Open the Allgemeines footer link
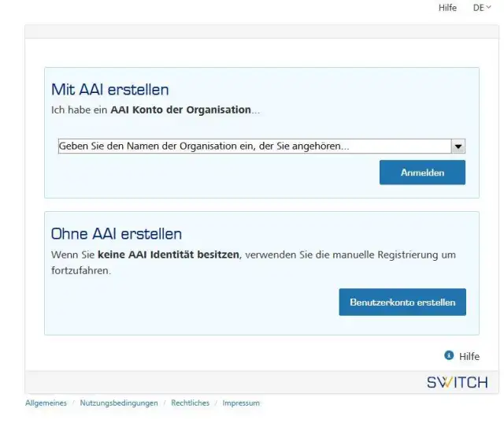This screenshot has width=504, height=427. click(46, 403)
